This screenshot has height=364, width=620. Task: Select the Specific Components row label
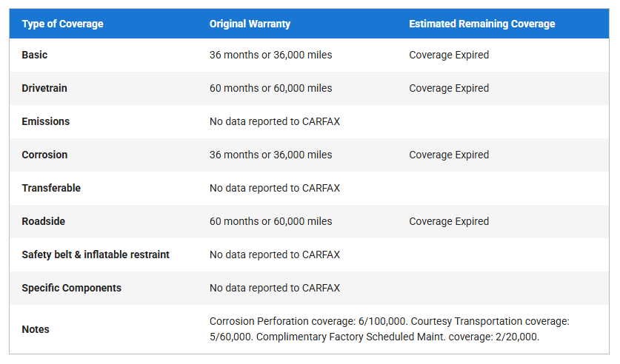[72, 288]
